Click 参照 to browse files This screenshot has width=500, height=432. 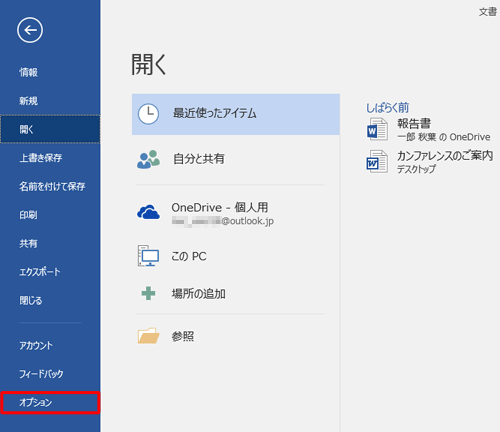point(183,336)
